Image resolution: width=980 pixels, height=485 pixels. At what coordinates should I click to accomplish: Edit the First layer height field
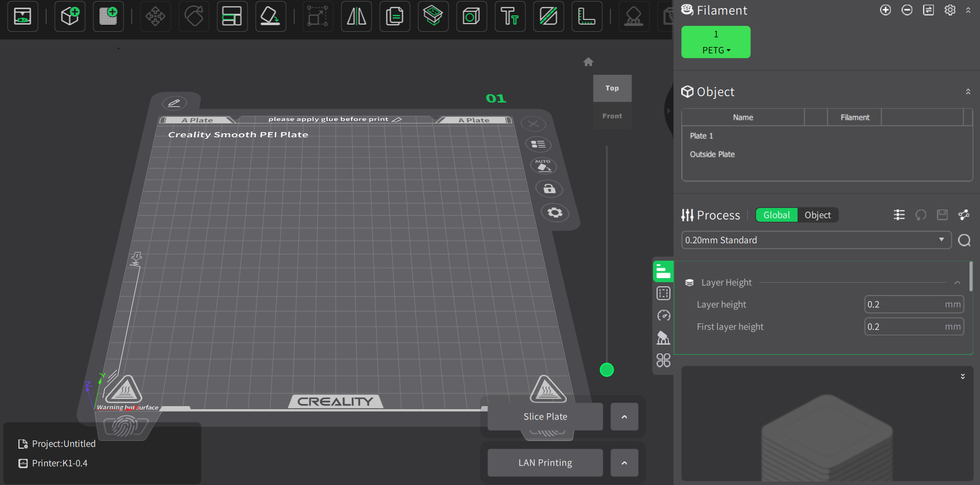pos(914,327)
